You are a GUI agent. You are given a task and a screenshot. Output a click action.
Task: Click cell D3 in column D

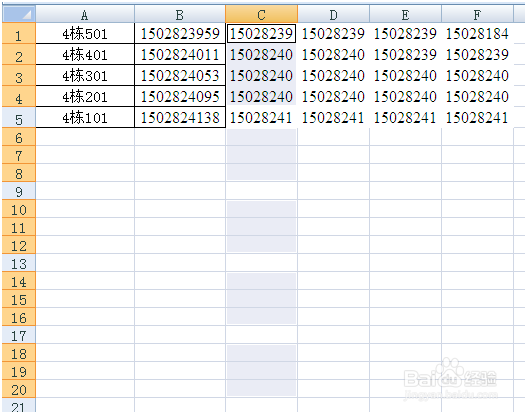click(x=333, y=75)
